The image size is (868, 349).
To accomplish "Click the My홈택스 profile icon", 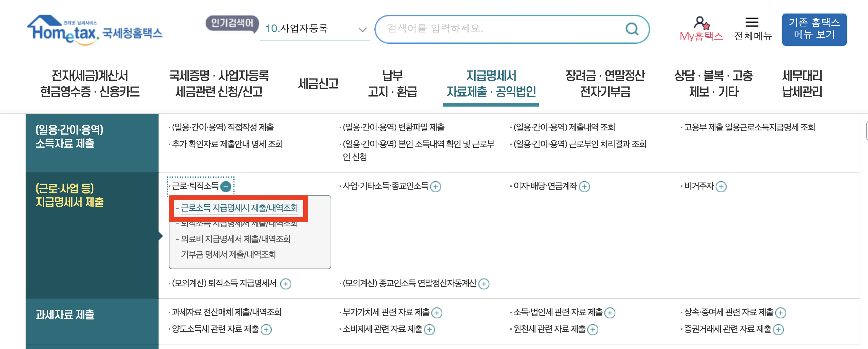I will (701, 23).
